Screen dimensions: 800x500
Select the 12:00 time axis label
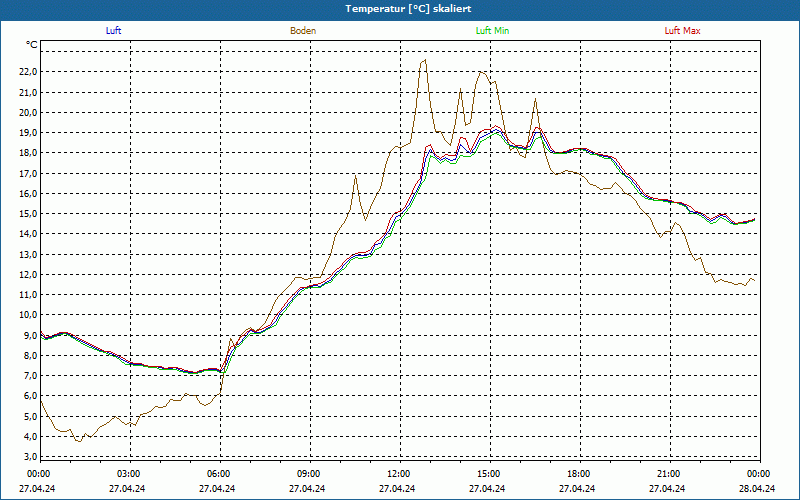pyautogui.click(x=399, y=474)
